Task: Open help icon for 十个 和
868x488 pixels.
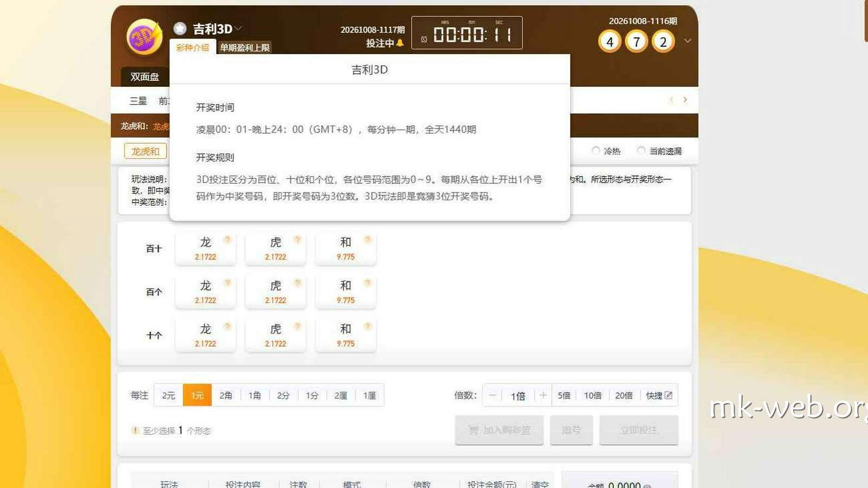Action: 367,326
